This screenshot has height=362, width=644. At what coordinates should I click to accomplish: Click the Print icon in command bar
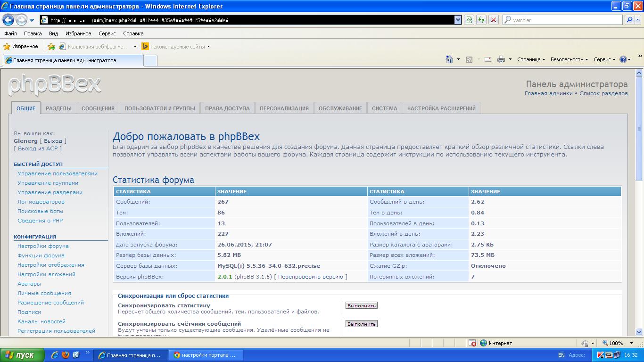pyautogui.click(x=501, y=59)
